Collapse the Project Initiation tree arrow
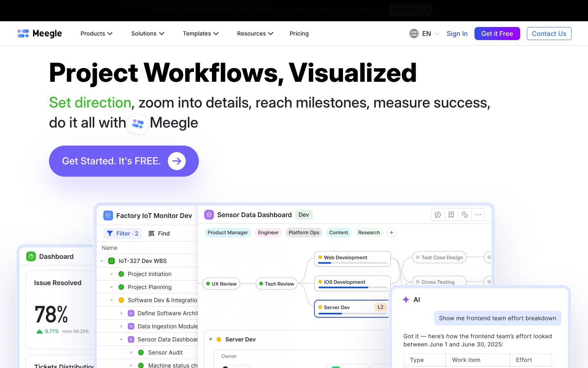This screenshot has height=368, width=588. point(111,274)
